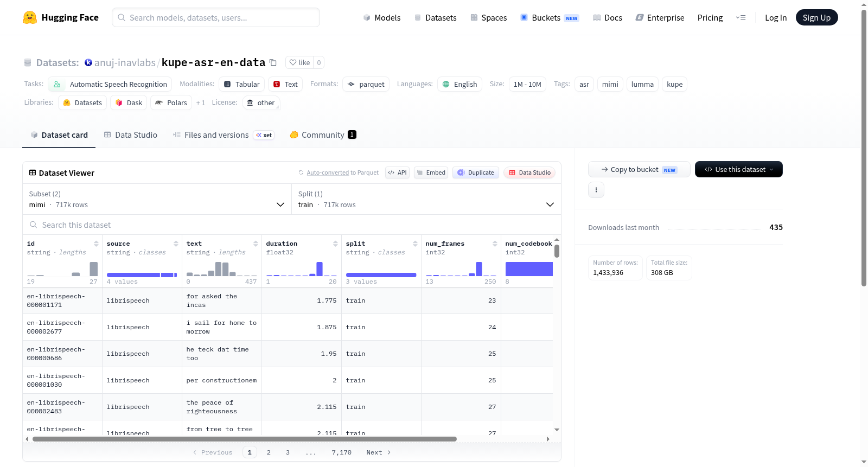Jump to page 3 of the table
This screenshot has width=868, height=467.
pos(288,452)
